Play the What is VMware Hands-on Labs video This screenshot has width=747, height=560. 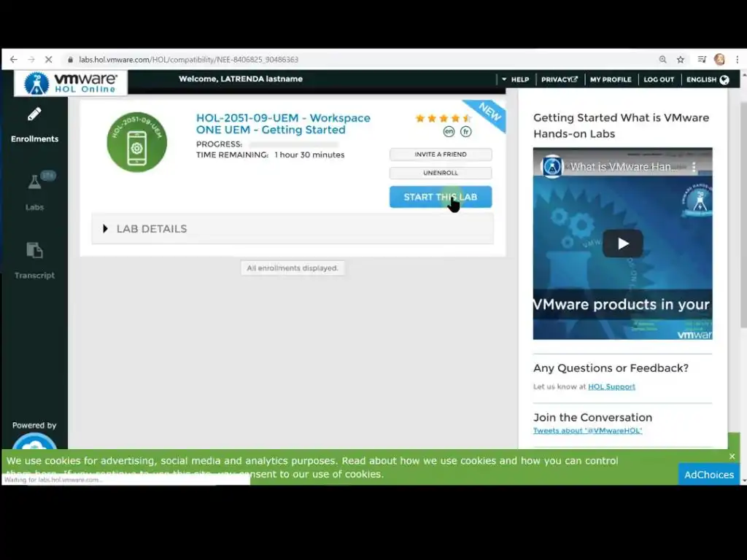pos(623,244)
